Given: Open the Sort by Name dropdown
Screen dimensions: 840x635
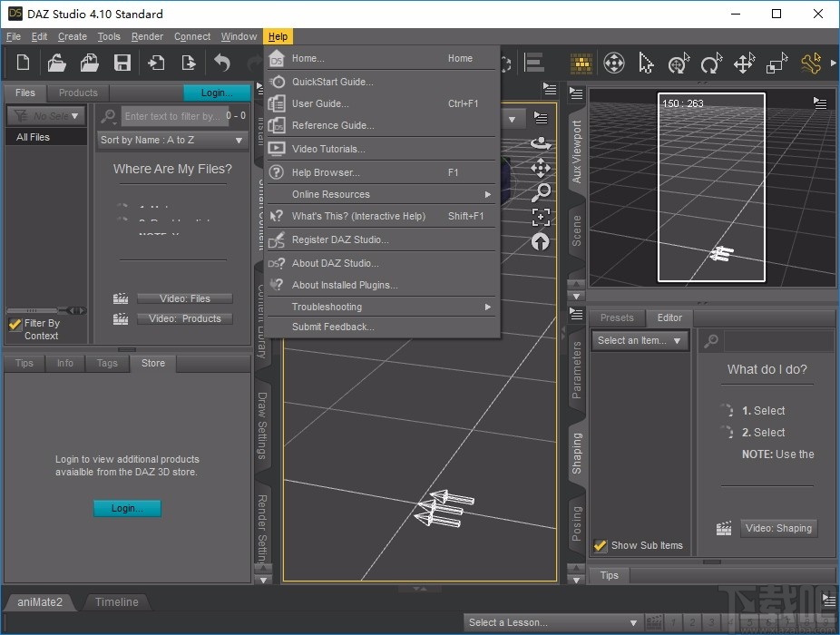Looking at the screenshot, I should (171, 140).
